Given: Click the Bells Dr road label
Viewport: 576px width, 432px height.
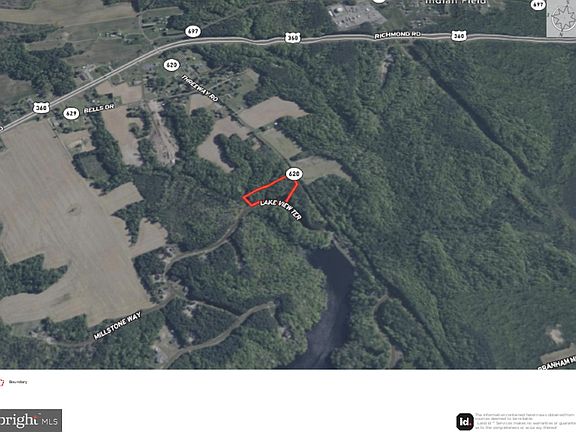Looking at the screenshot, I should point(98,109).
